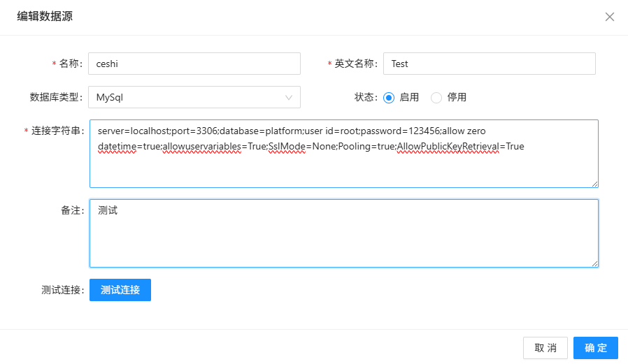This screenshot has height=364, width=628.
Task: Click inside the 备注 textarea containing 测试
Action: (343, 233)
